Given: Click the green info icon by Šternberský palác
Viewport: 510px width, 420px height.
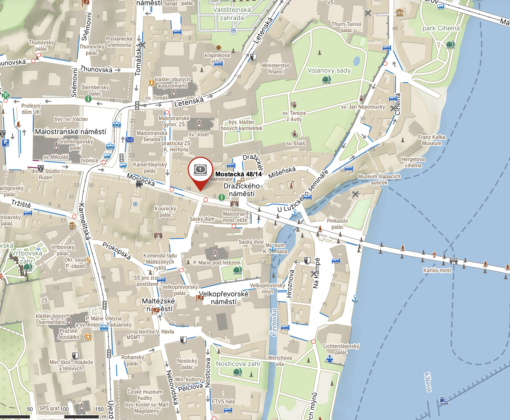Looking at the screenshot, I should click(x=88, y=99).
